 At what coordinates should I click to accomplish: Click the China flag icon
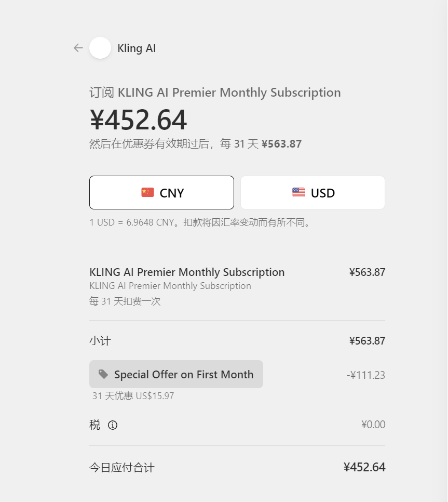148,192
